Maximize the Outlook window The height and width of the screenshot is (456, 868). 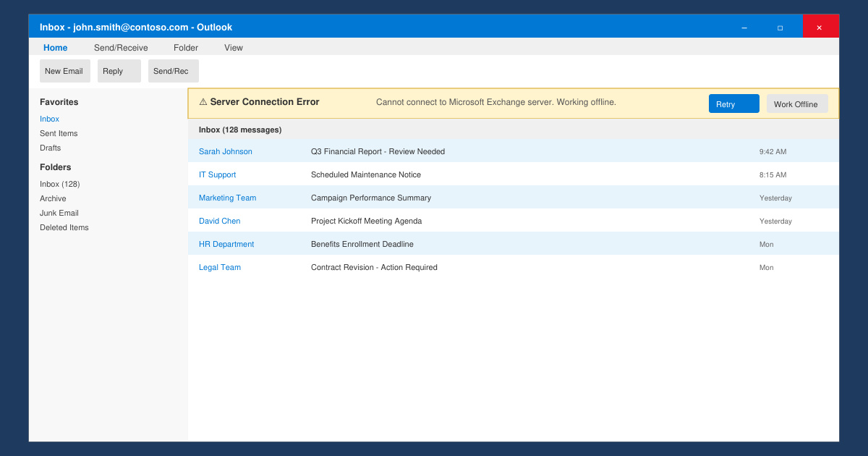(780, 28)
